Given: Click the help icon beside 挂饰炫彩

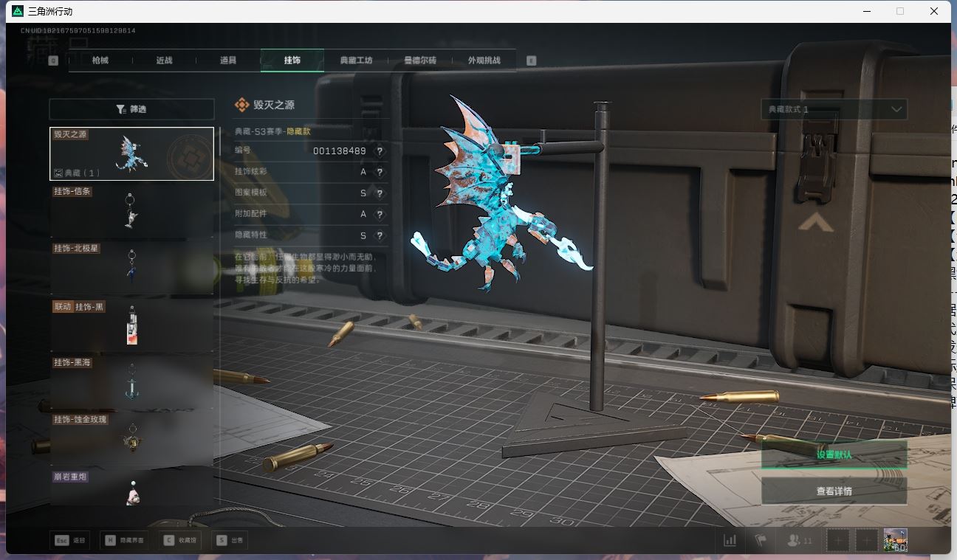Looking at the screenshot, I should [x=380, y=173].
